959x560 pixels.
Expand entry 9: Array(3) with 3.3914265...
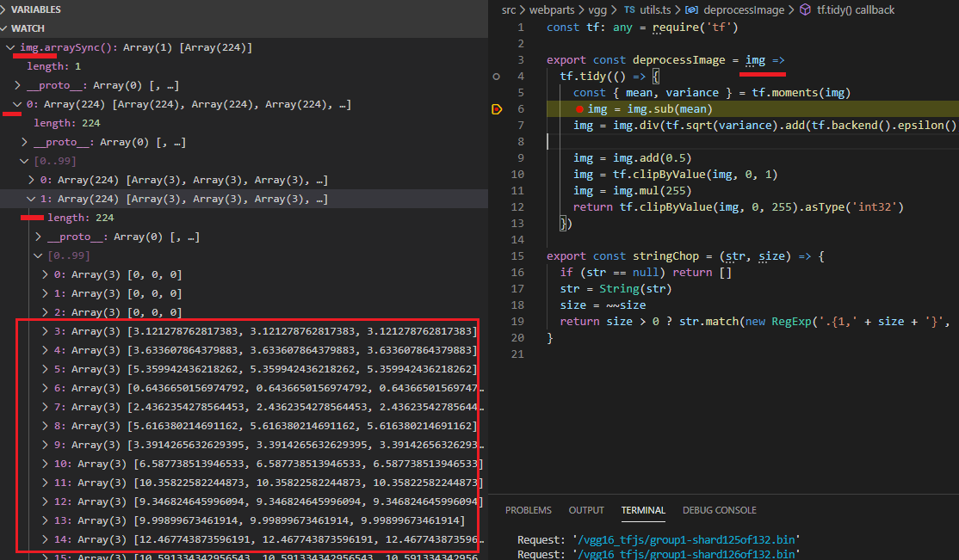(x=46, y=445)
